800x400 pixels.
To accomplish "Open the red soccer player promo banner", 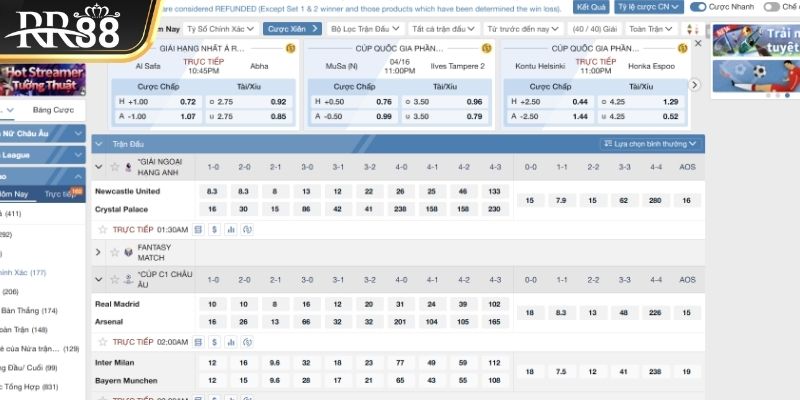I will click(756, 76).
